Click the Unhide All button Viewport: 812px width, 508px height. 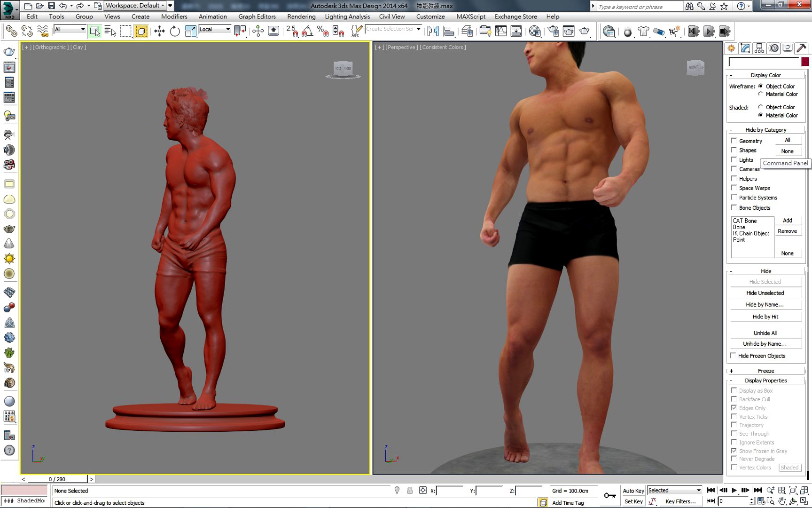tap(765, 333)
